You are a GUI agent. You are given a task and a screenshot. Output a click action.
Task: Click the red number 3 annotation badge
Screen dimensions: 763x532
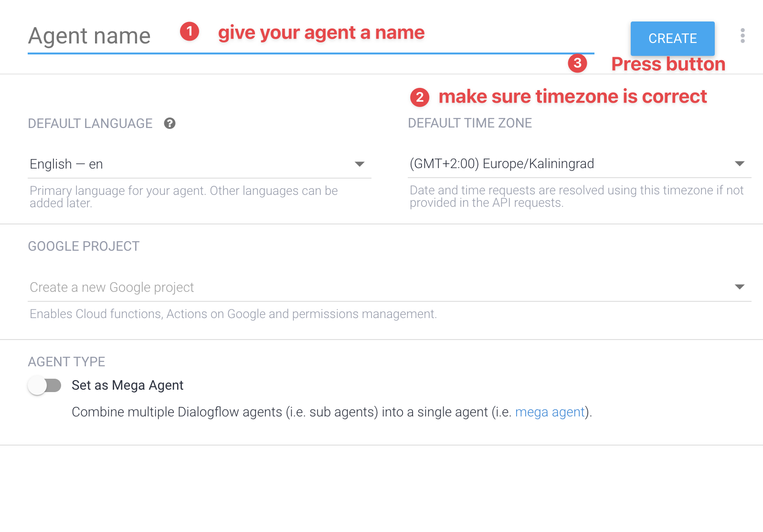[577, 63]
